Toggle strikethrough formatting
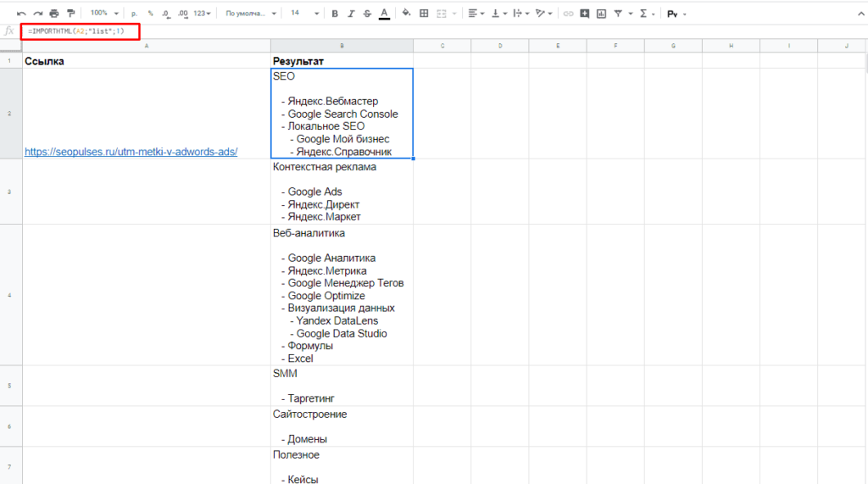Viewport: 868px width, 484px height. [x=367, y=14]
